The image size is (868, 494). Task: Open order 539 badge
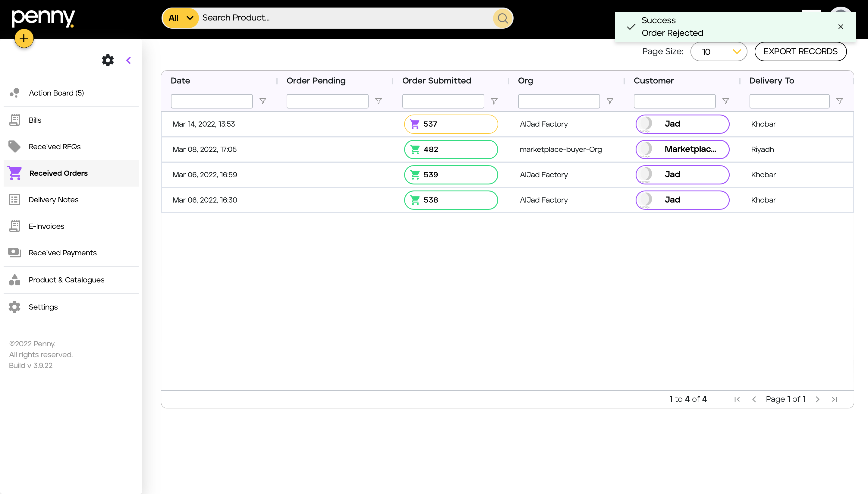[451, 175]
